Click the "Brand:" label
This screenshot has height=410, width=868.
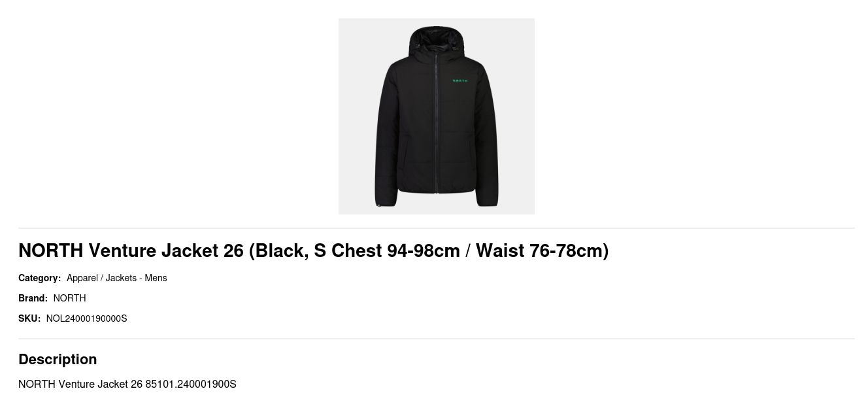pyautogui.click(x=33, y=298)
